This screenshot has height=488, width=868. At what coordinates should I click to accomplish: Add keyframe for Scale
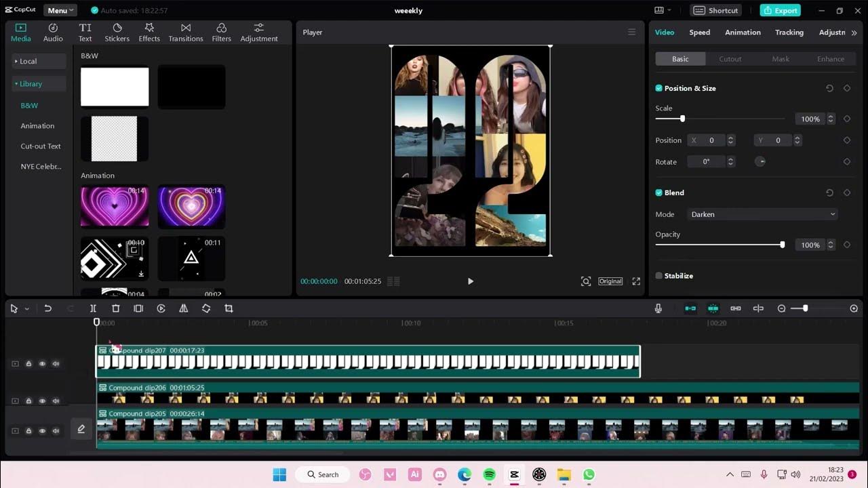click(847, 119)
